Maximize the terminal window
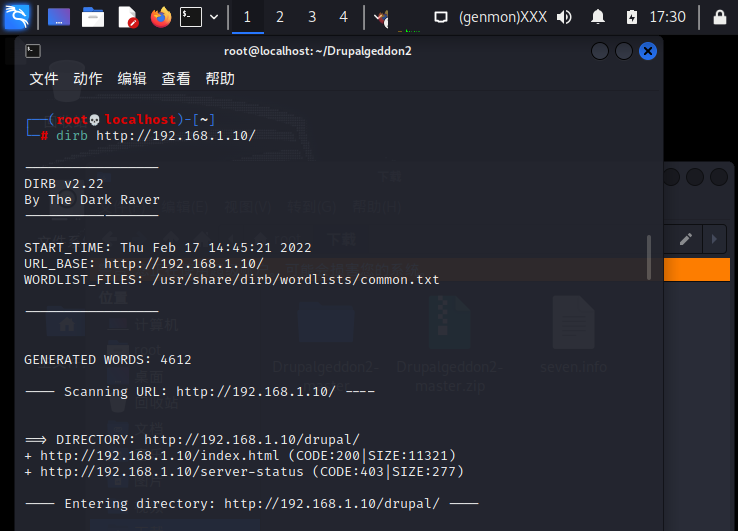This screenshot has width=738, height=531. tap(624, 51)
